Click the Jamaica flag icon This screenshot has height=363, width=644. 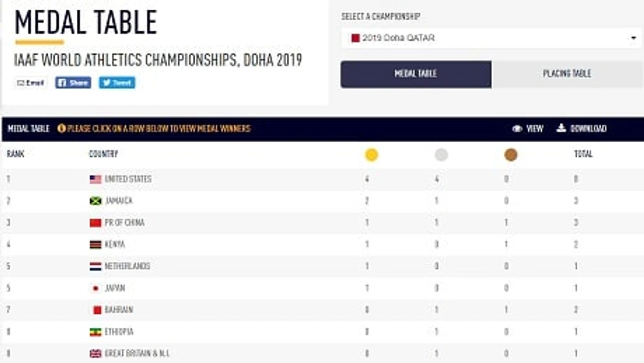(95, 201)
